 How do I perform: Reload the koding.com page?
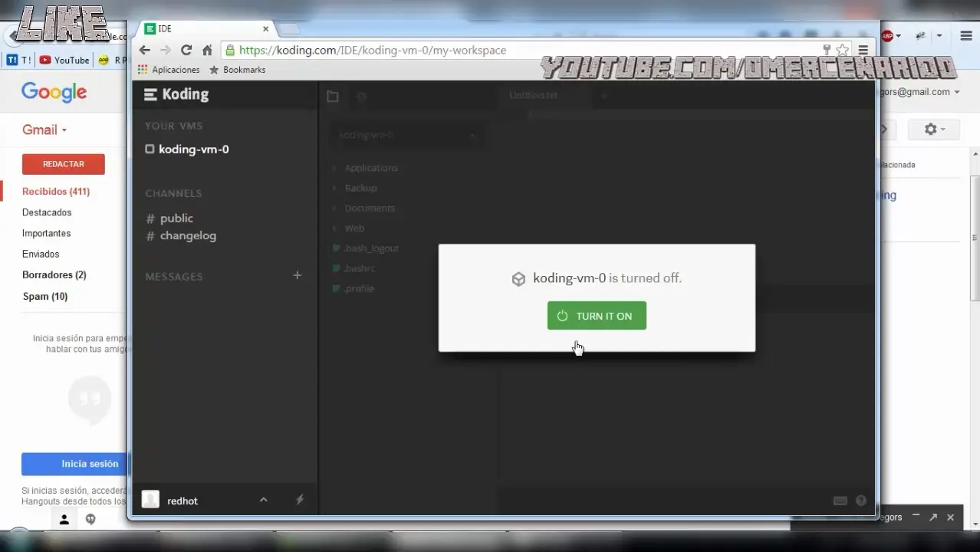pos(186,50)
